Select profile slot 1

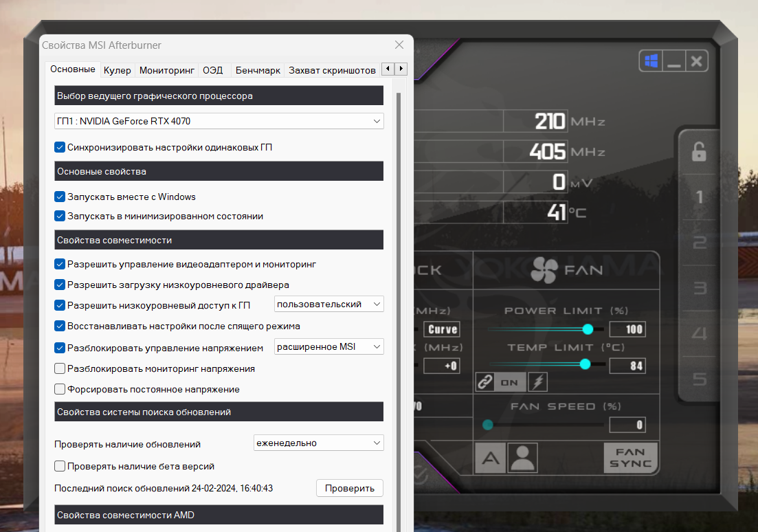click(x=699, y=197)
